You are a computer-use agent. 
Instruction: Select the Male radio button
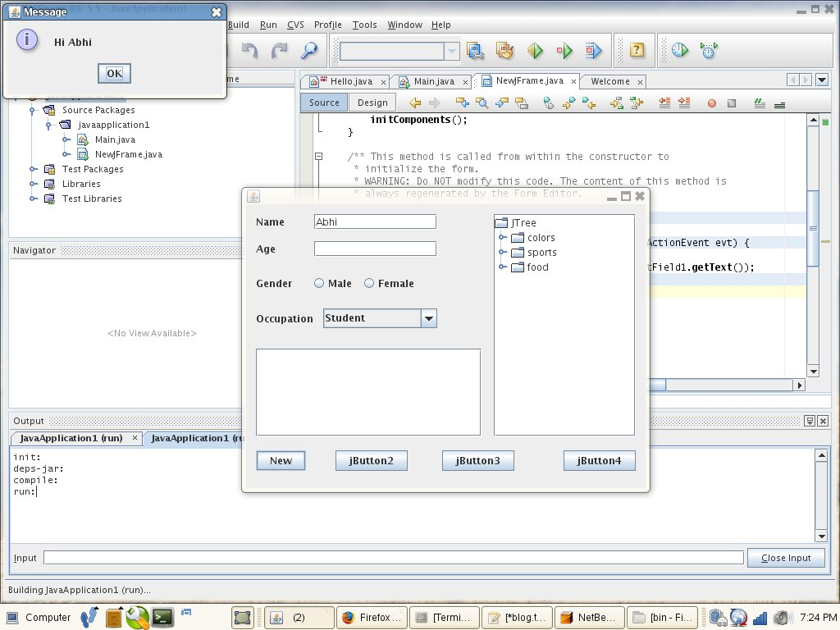pyautogui.click(x=319, y=283)
